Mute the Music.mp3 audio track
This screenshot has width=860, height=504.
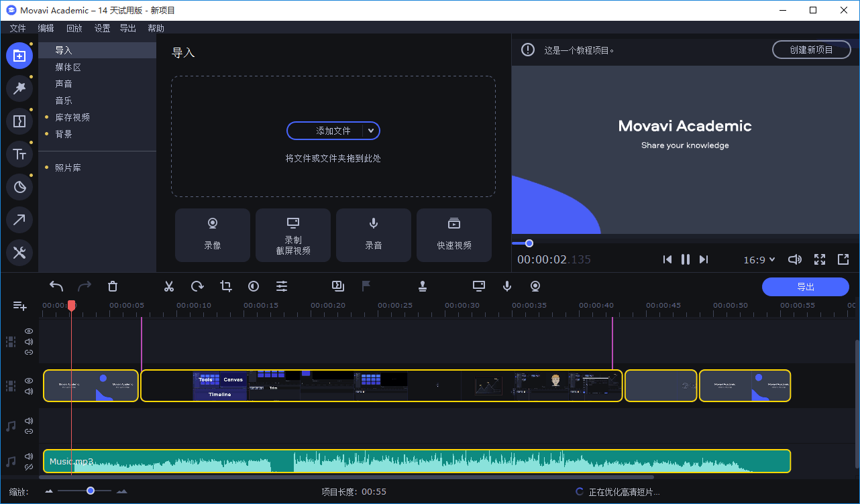pos(29,457)
